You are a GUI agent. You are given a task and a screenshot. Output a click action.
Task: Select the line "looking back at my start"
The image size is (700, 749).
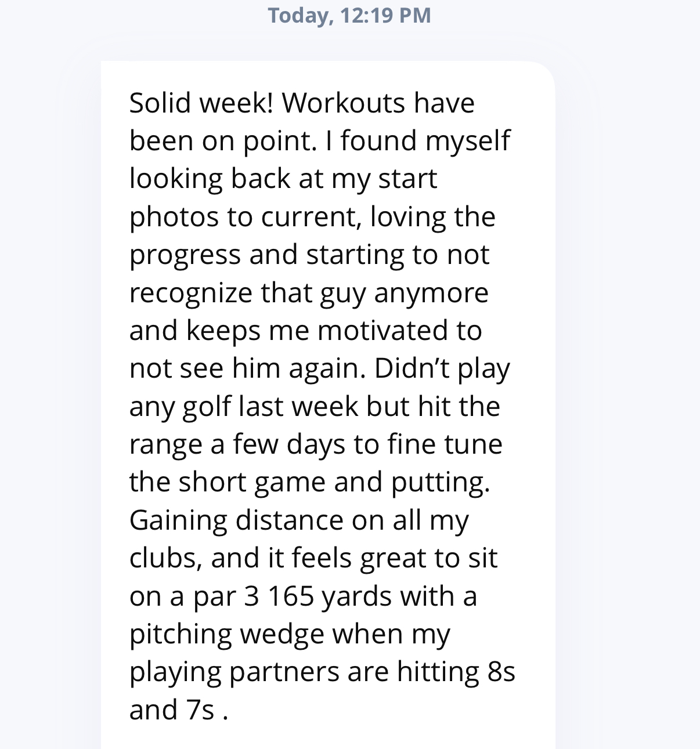point(283,179)
